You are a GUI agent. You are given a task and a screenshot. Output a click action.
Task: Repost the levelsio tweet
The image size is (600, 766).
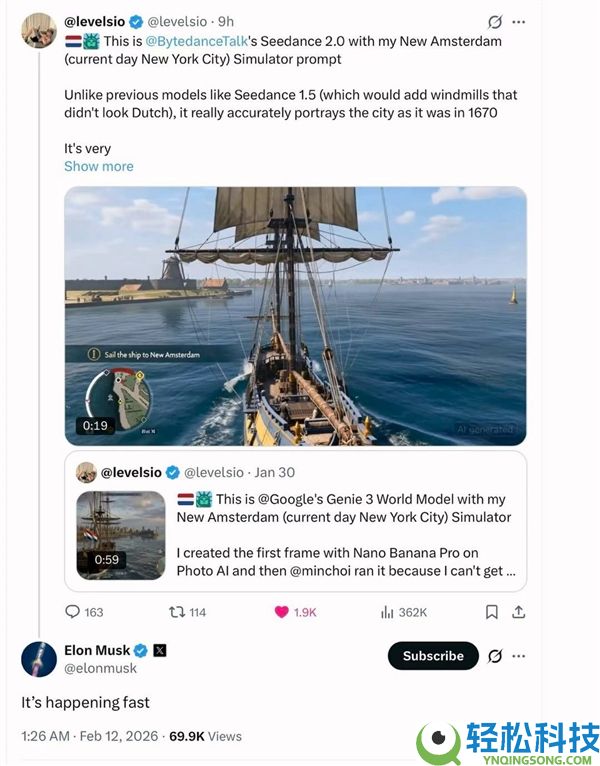174,612
